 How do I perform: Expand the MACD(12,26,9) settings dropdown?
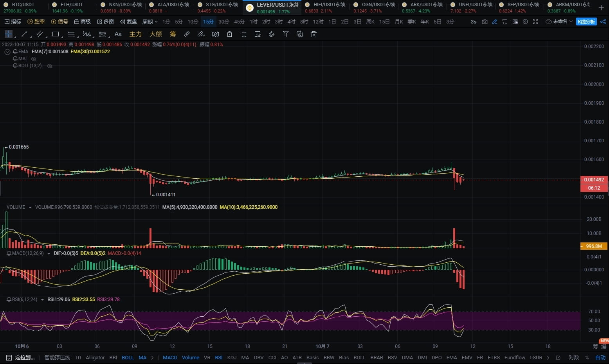[x=49, y=253]
